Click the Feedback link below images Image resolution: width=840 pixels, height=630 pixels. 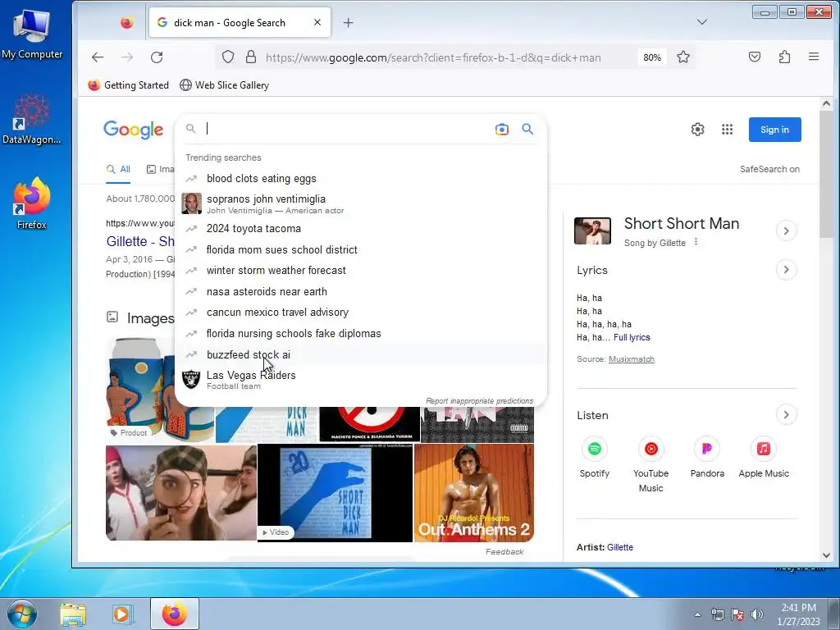coord(504,552)
